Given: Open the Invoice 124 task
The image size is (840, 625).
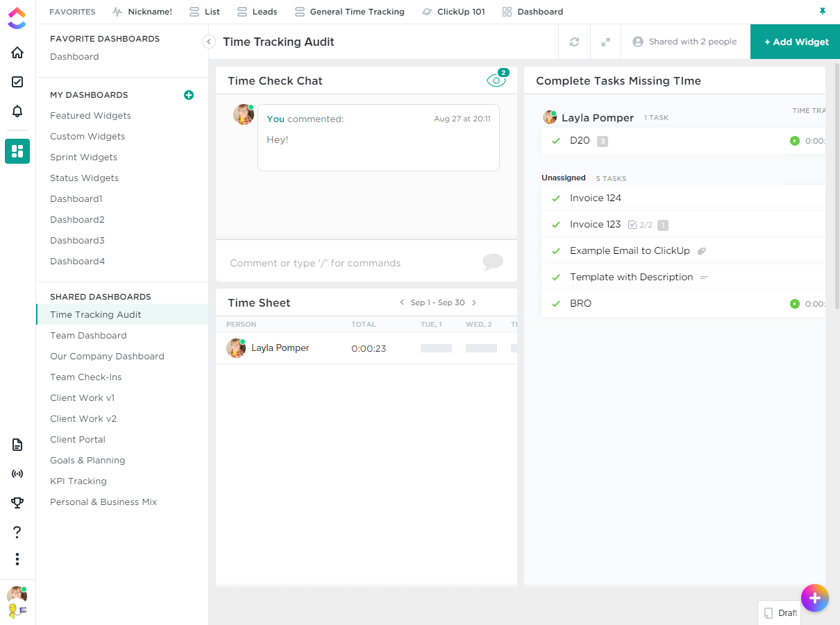Looking at the screenshot, I should [596, 198].
